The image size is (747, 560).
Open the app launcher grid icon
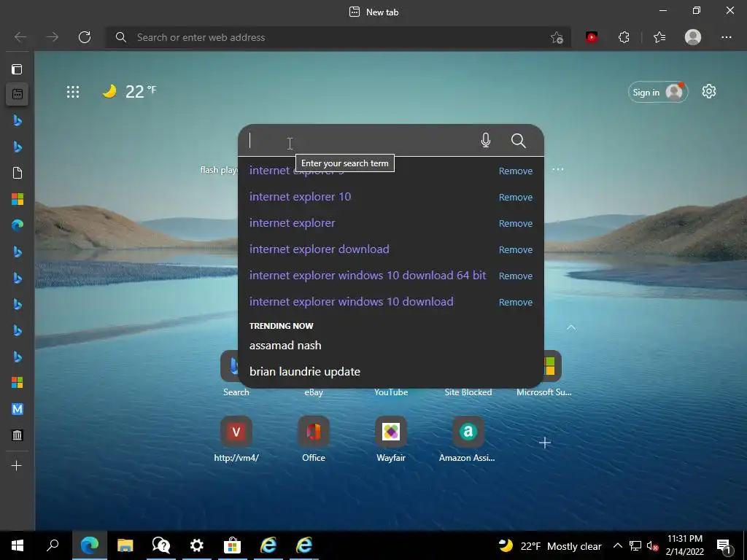click(x=73, y=92)
